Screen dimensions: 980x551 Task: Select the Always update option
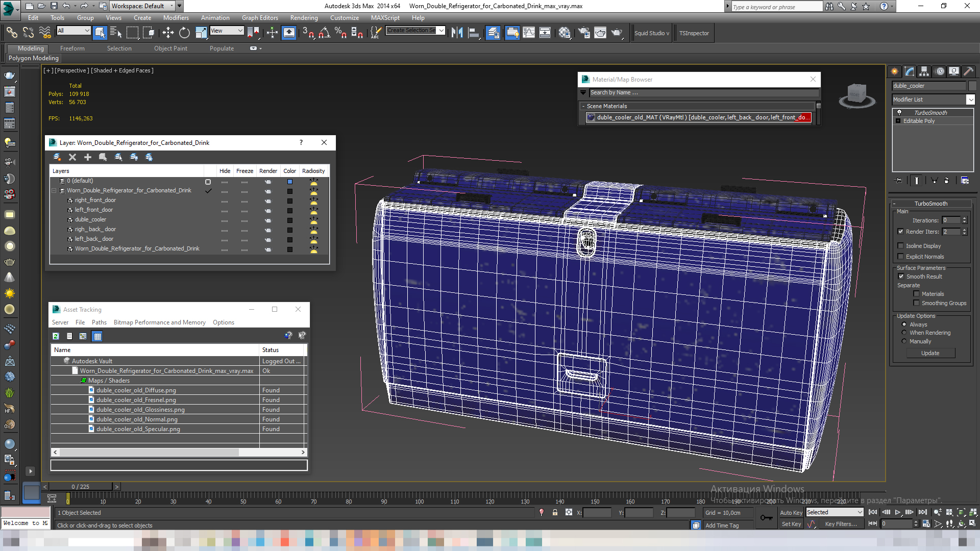coord(904,324)
